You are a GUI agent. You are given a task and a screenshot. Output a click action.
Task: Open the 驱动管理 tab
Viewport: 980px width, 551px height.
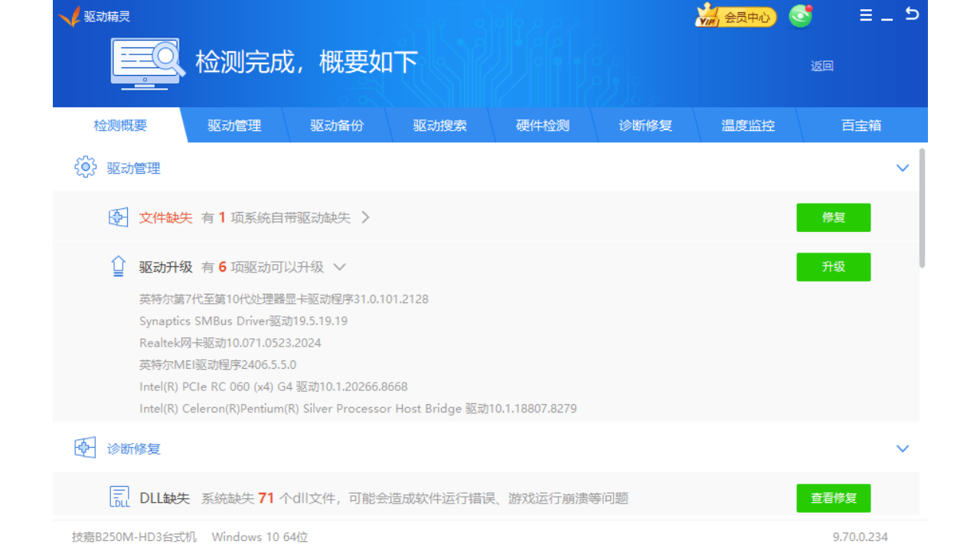(x=234, y=126)
